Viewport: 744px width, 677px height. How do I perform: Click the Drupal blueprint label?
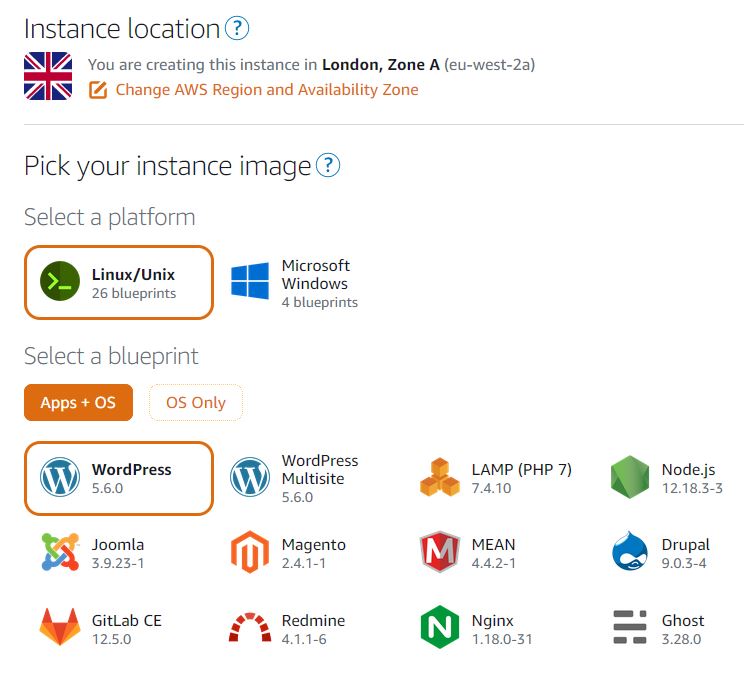coord(685,545)
